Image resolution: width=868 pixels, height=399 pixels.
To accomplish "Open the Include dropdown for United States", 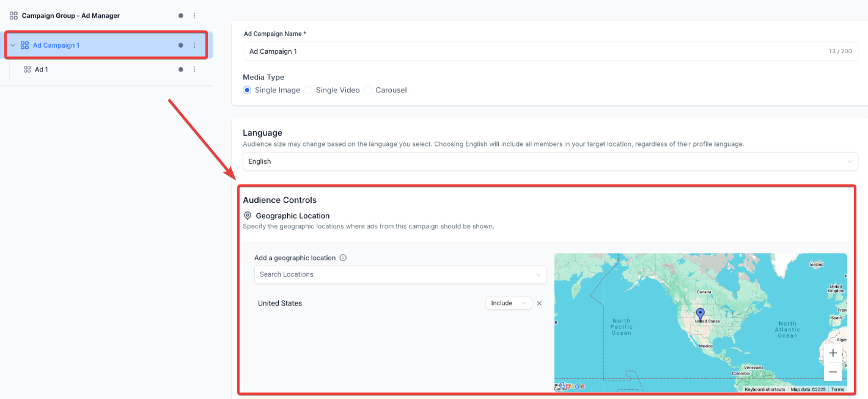I will pos(509,303).
